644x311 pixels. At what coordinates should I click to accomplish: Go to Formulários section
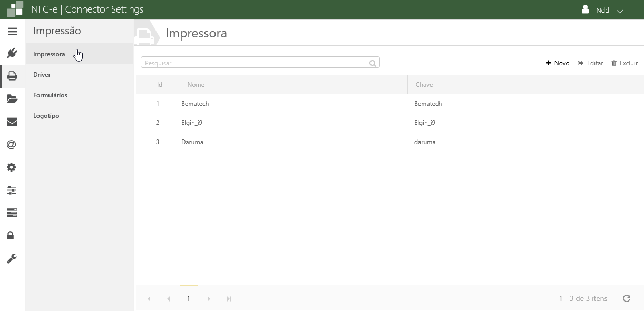click(50, 95)
